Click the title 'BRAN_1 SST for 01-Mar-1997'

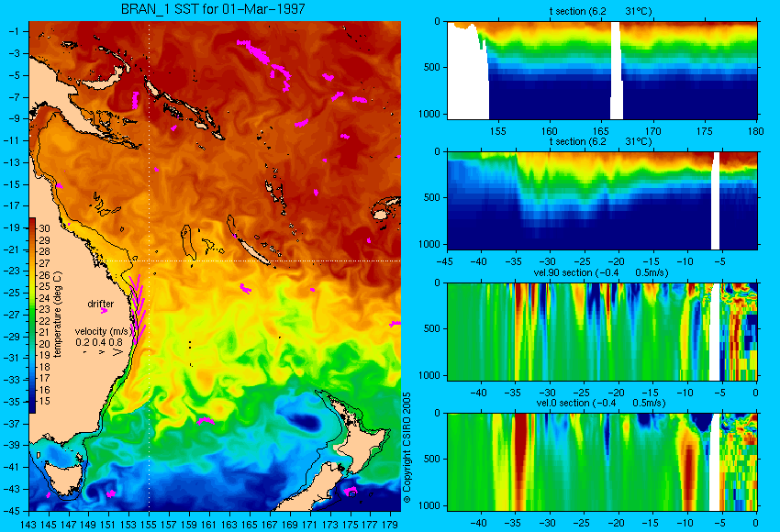(213, 9)
